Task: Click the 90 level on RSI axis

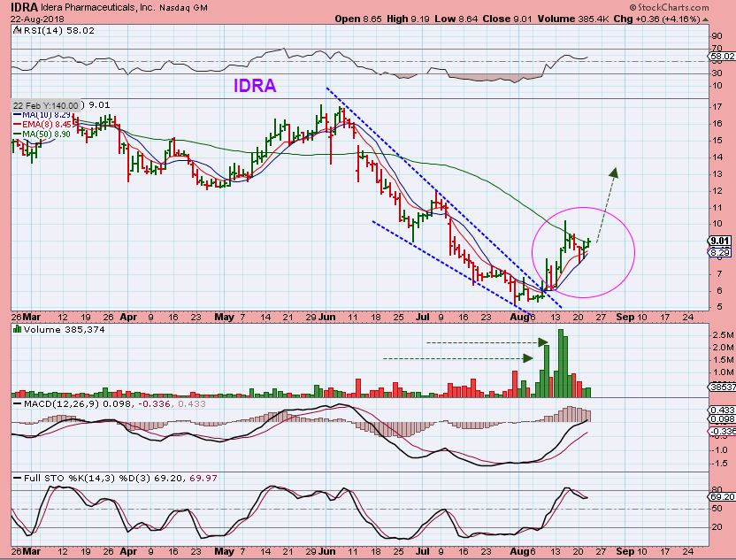Action: tap(717, 36)
